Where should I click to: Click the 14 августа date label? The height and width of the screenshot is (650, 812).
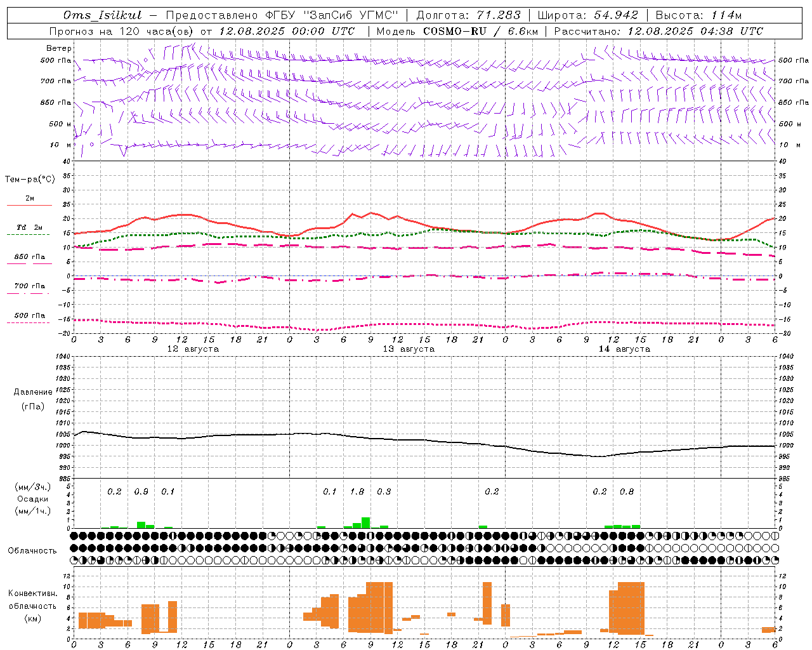tap(624, 349)
